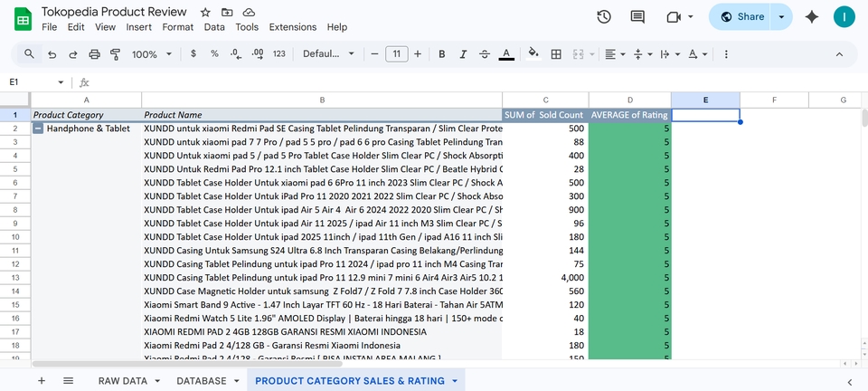The image size is (868, 391).
Task: Open the Format menu
Action: pyautogui.click(x=178, y=27)
